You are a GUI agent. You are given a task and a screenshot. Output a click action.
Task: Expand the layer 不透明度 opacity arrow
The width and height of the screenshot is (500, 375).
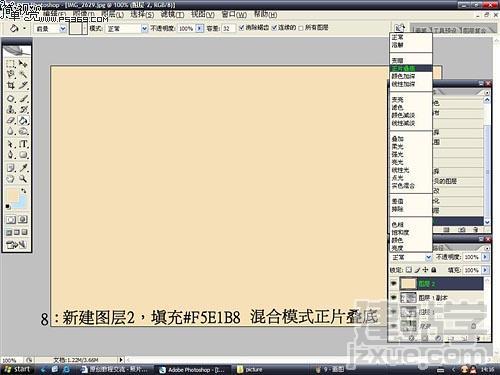point(485,257)
